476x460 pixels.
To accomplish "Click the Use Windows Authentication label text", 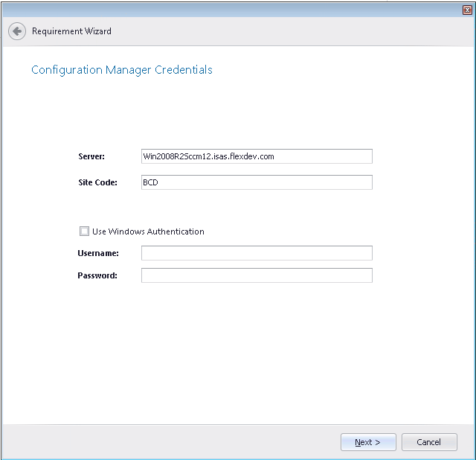I will 148,231.
